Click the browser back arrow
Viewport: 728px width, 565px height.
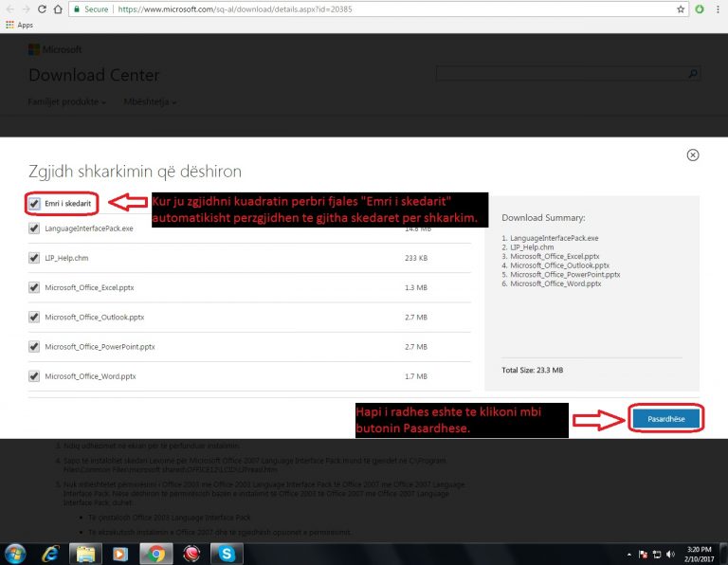pyautogui.click(x=10, y=9)
